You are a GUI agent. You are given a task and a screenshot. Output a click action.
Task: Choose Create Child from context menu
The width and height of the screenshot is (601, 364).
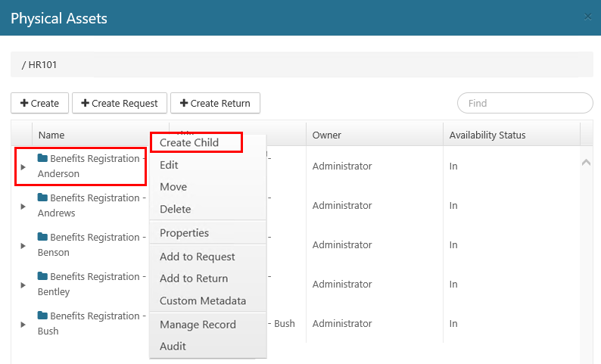tap(189, 143)
